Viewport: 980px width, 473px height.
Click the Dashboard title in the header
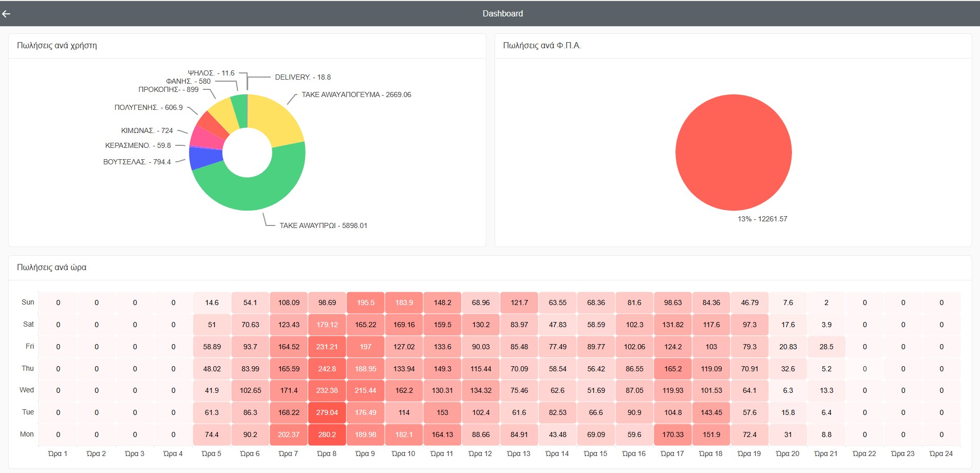(502, 14)
